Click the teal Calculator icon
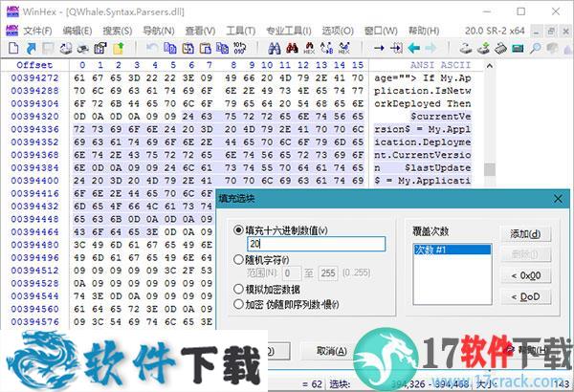This screenshot has width=574, height=392. coord(518,48)
